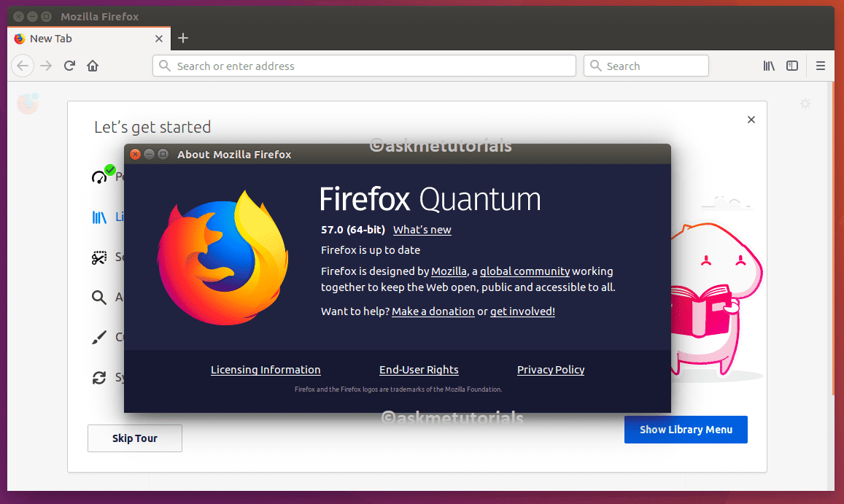Image resolution: width=844 pixels, height=504 pixels.
Task: Click the Mozilla Firefox main window title
Action: [100, 17]
